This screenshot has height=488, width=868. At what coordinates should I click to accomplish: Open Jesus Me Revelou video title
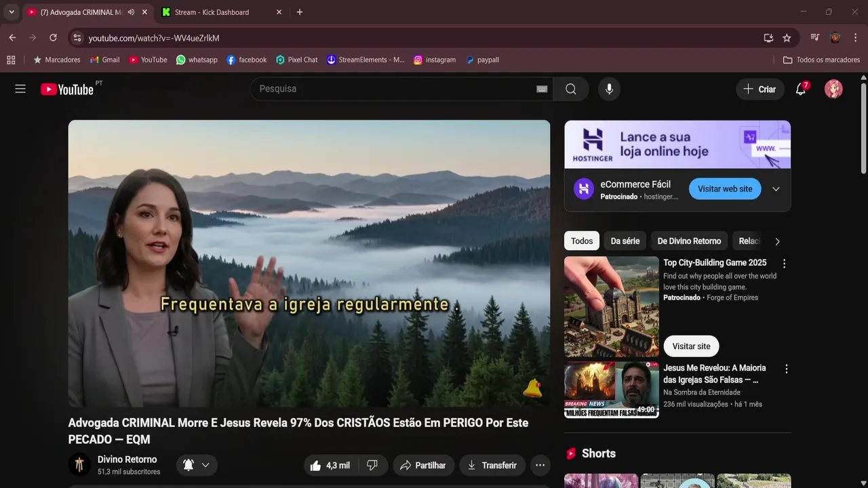pos(715,374)
